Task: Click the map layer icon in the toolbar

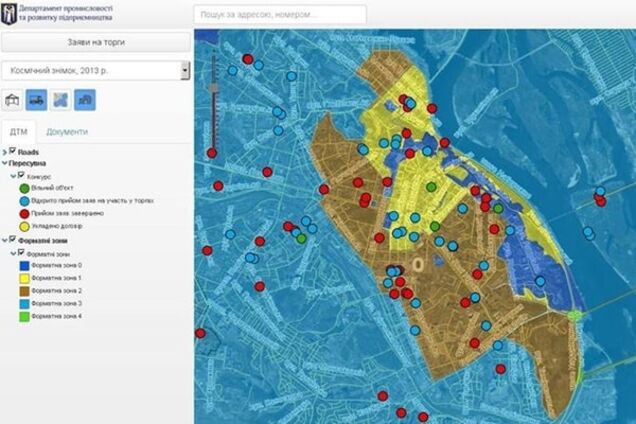Action: coord(61,100)
